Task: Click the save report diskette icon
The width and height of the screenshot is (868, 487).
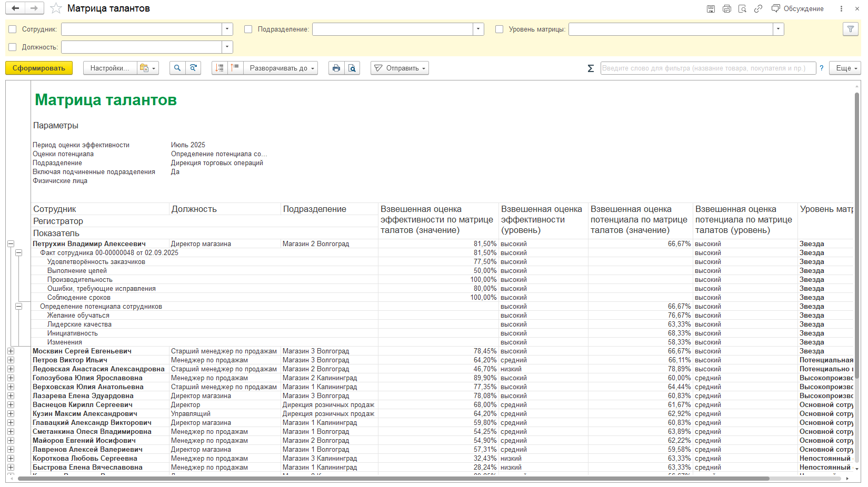Action: point(711,9)
